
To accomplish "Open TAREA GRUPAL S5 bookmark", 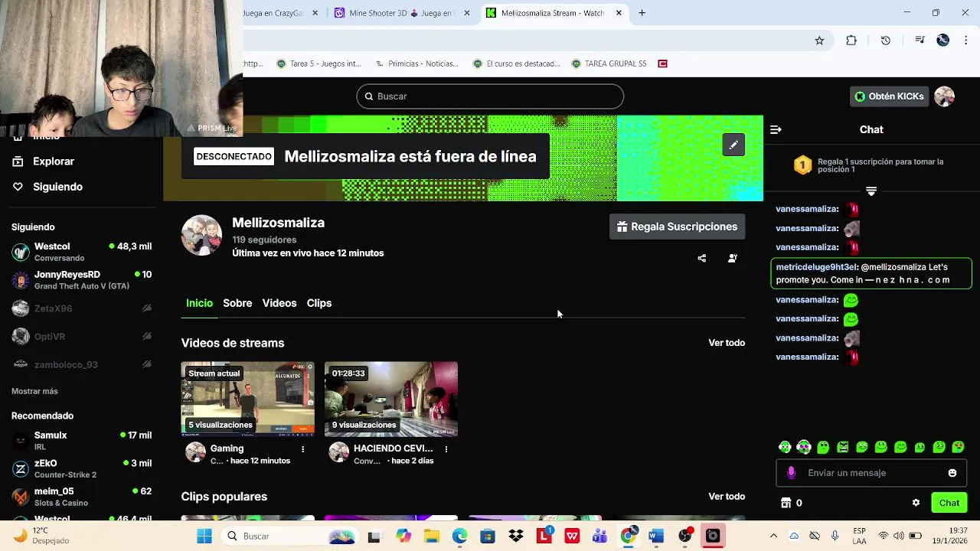I will pos(608,64).
